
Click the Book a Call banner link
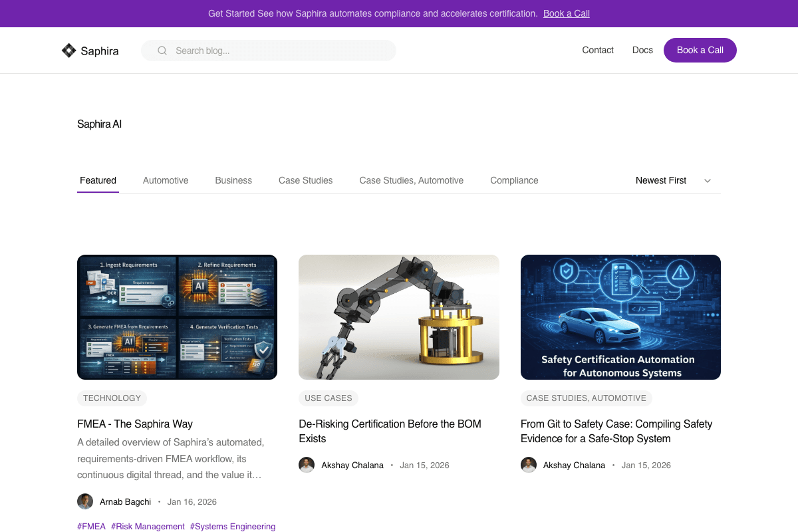(566, 13)
